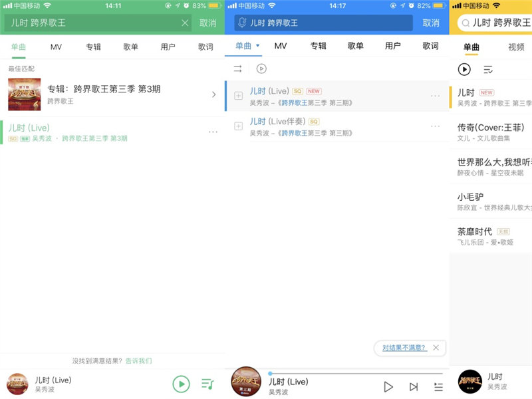Tap now-playing cover in yellow mini player

[470, 382]
